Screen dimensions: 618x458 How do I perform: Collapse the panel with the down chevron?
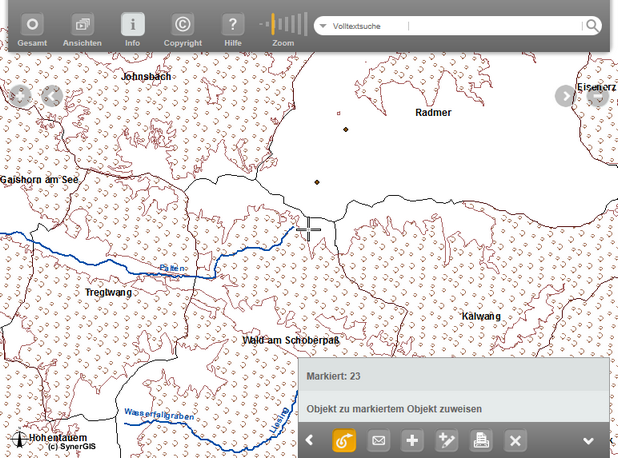pos(588,440)
